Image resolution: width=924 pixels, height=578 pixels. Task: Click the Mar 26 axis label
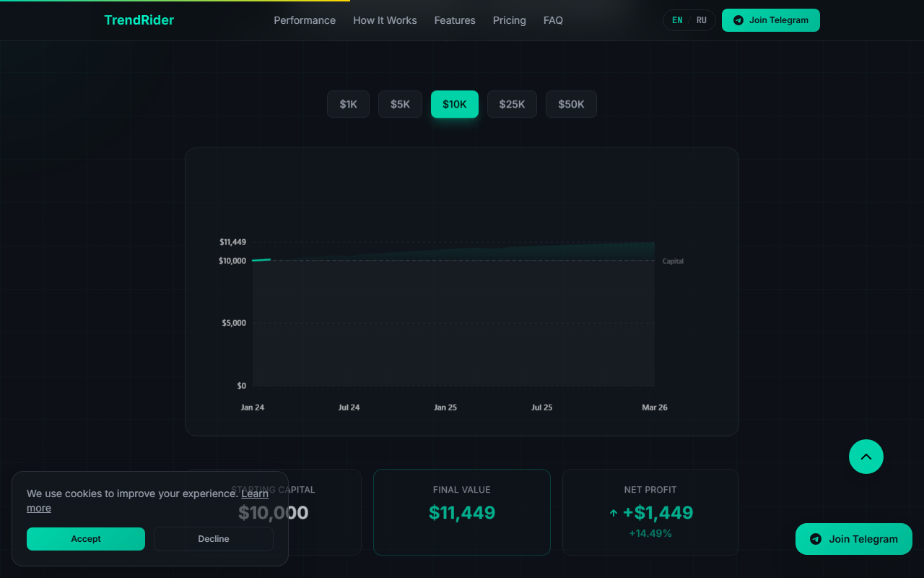655,407
